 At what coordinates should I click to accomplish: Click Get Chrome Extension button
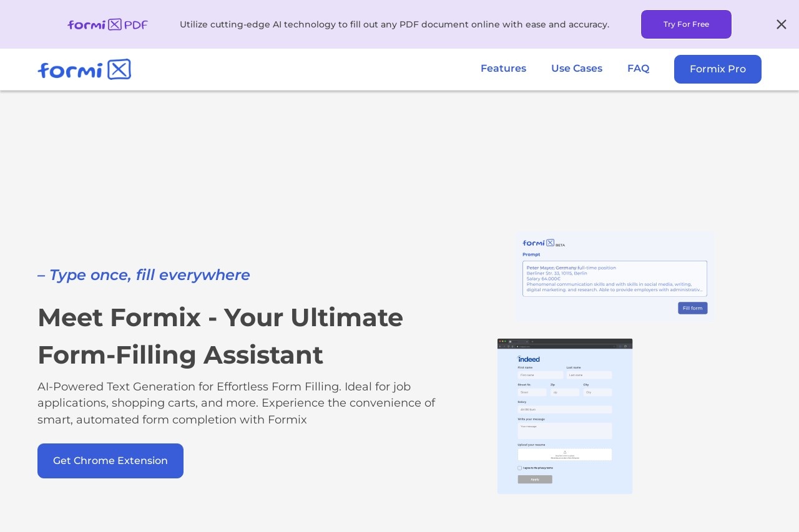coord(110,461)
